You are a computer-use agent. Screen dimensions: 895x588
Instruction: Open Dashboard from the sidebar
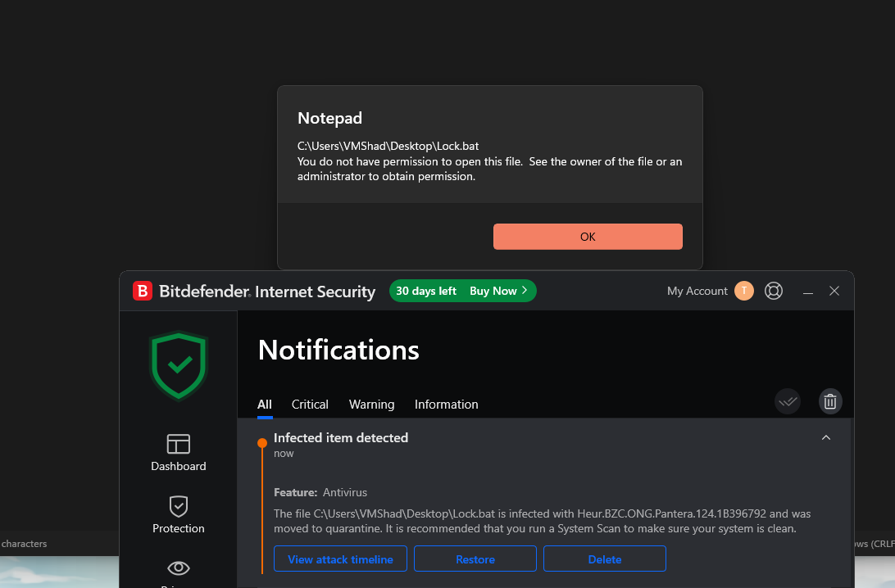[178, 453]
